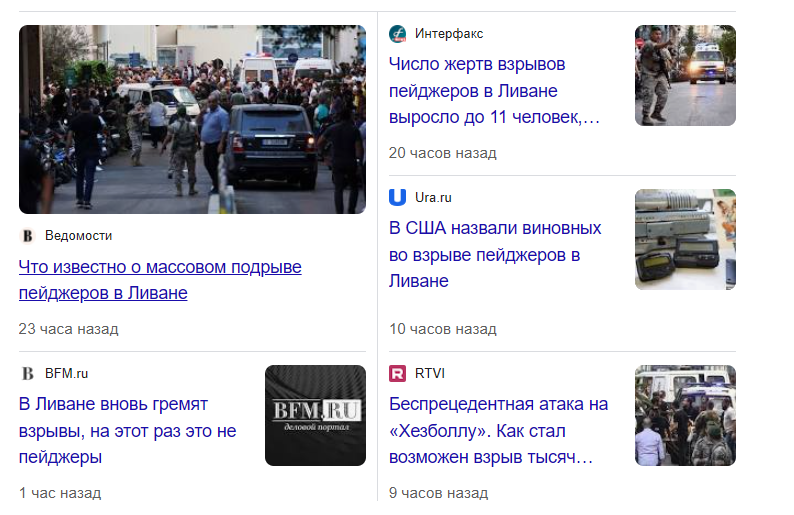Open the RTVI ambulance crowd thumbnail

point(685,415)
